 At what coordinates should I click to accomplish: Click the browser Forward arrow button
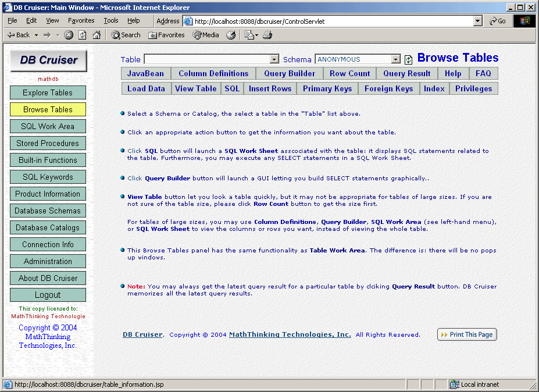(x=47, y=35)
